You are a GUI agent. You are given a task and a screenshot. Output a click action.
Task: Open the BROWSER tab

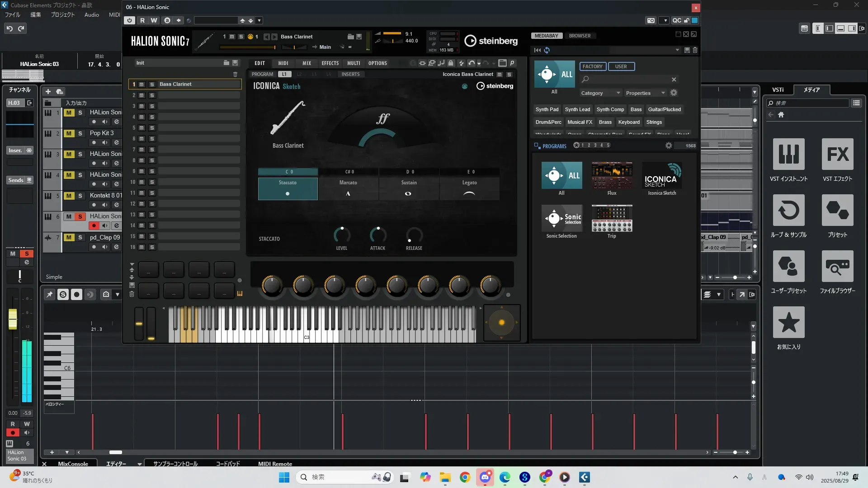580,36
